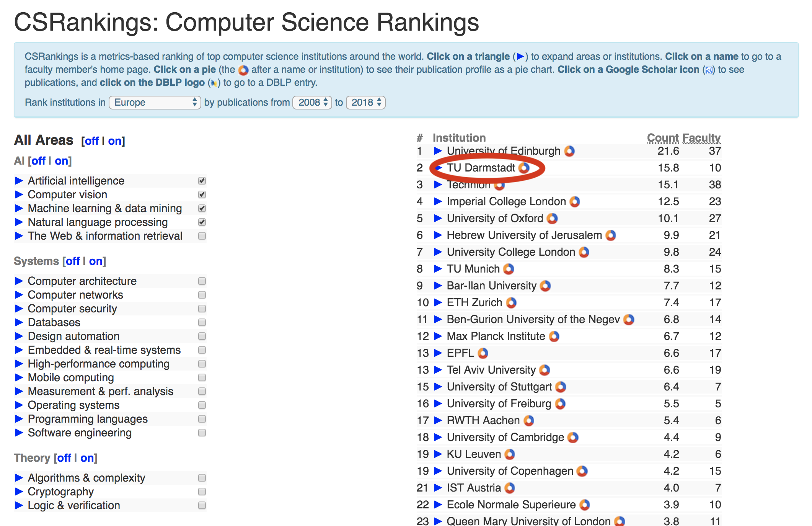Open pie chart for University of Stuttgart
This screenshot has width=812, height=526.
pos(561,387)
